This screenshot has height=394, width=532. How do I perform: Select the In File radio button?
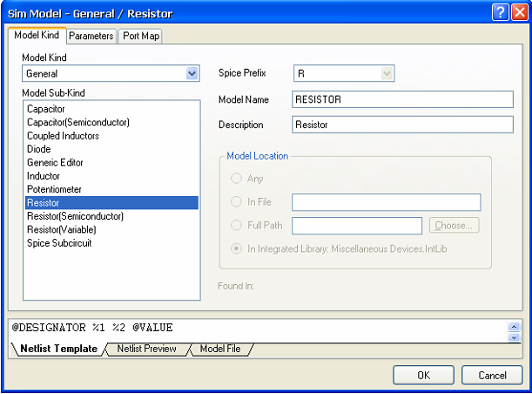tap(235, 202)
